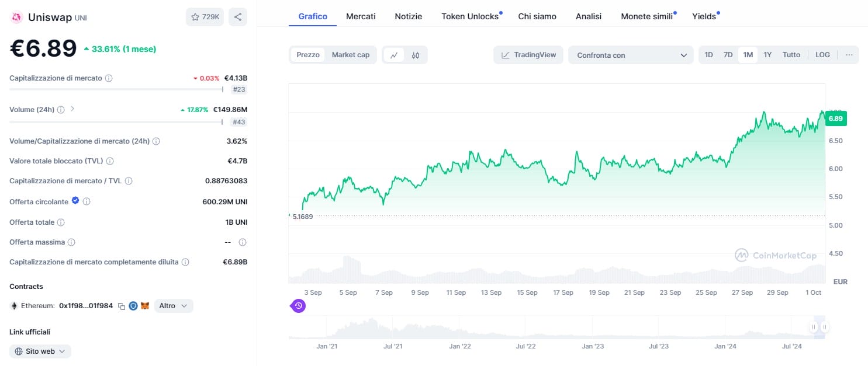The image size is (868, 366).
Task: Select Prezzo chart mode
Action: [308, 55]
